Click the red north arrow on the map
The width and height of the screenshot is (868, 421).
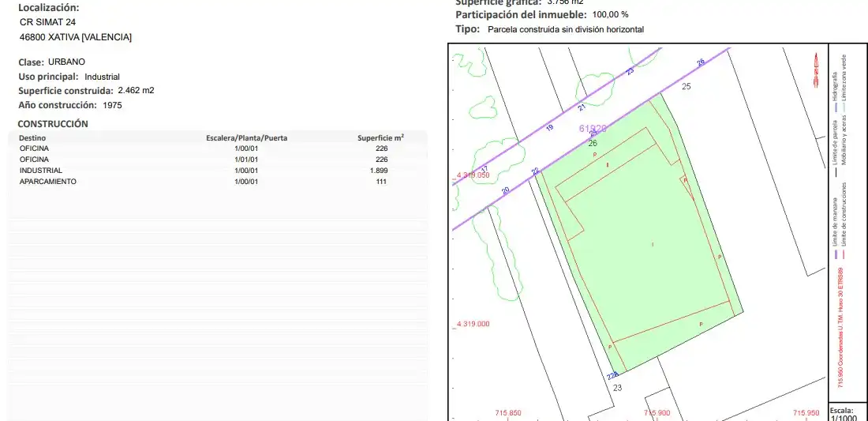click(816, 70)
